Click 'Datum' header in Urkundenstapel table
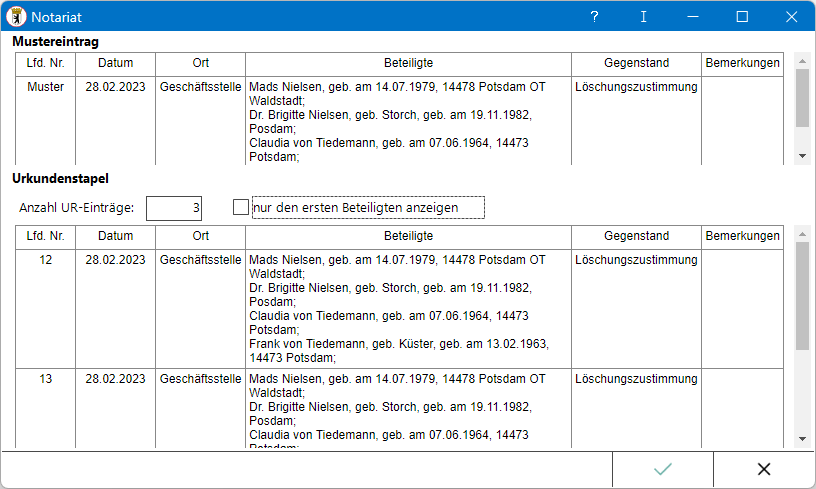The height and width of the screenshot is (489, 816). [x=116, y=236]
